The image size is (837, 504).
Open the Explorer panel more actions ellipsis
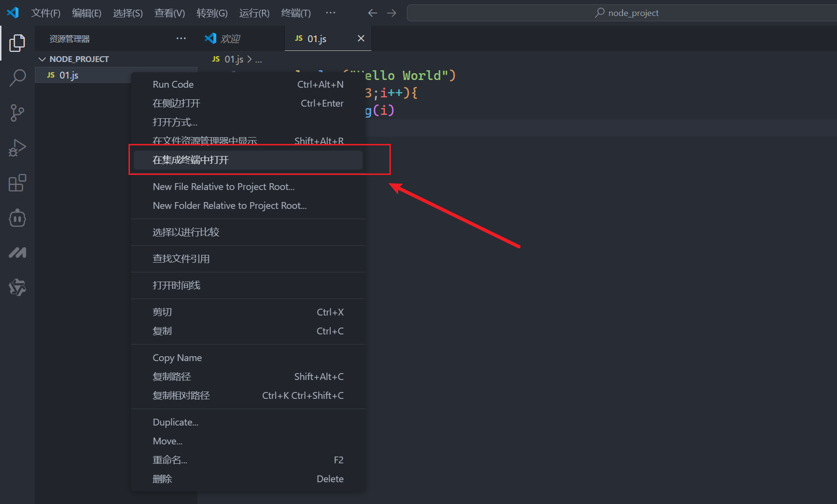pyautogui.click(x=181, y=38)
